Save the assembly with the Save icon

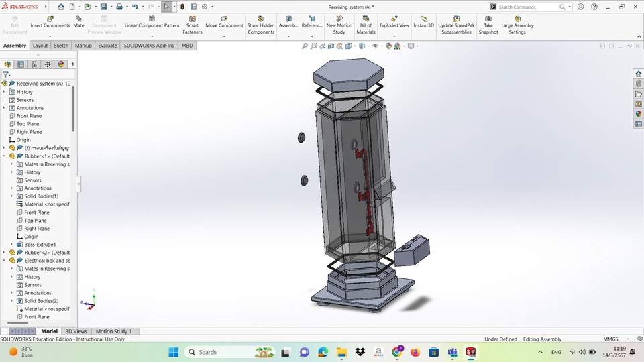tap(103, 7)
